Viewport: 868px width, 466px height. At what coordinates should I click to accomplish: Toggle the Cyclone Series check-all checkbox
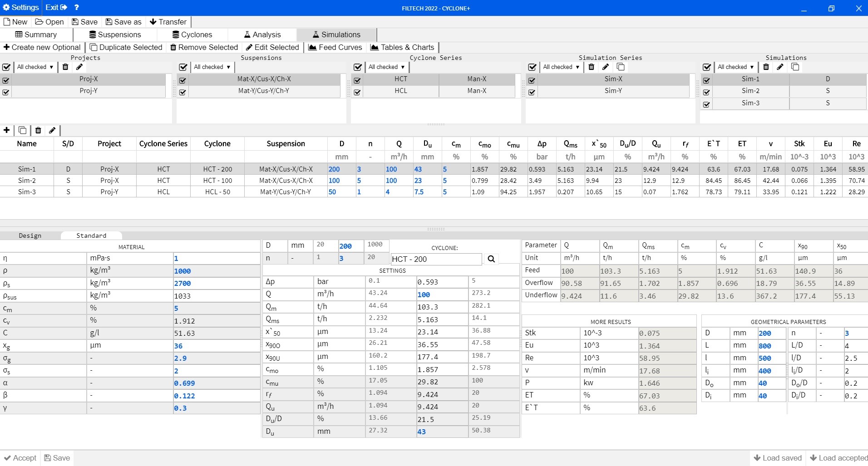pos(358,67)
